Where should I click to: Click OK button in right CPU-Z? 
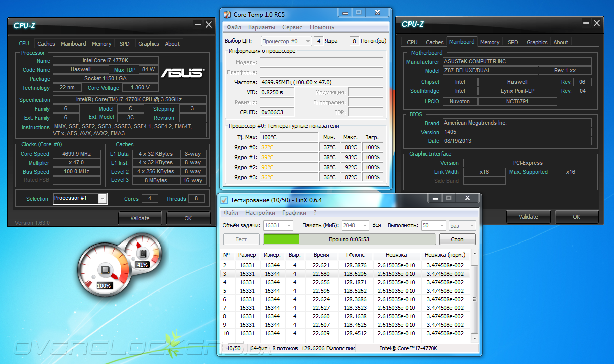[x=576, y=217]
